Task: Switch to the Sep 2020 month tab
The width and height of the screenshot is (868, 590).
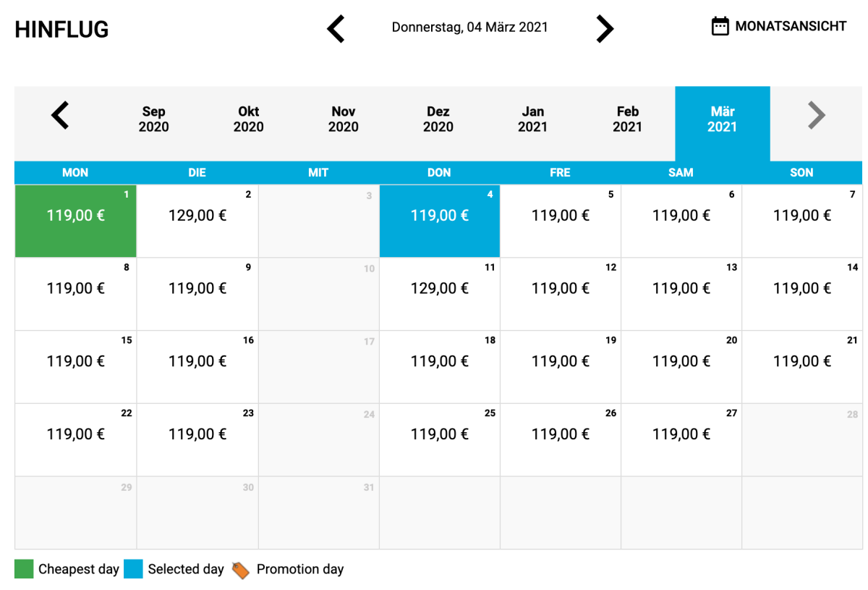Action: point(153,119)
